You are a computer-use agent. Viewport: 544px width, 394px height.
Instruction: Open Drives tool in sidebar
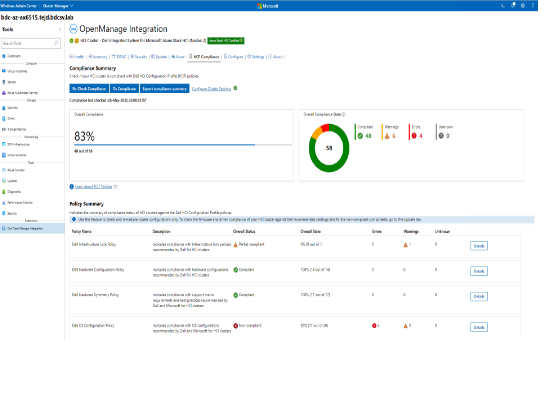coord(9,118)
